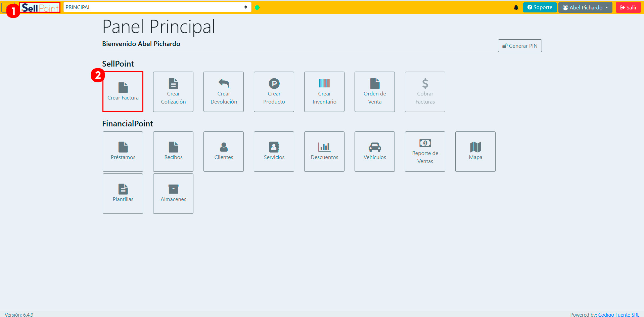Open the Crear Factura tile
The width and height of the screenshot is (644, 317).
(123, 91)
